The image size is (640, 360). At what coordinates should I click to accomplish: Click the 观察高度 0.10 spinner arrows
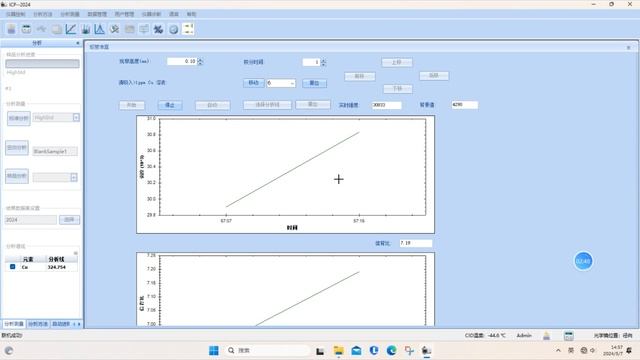pos(200,61)
